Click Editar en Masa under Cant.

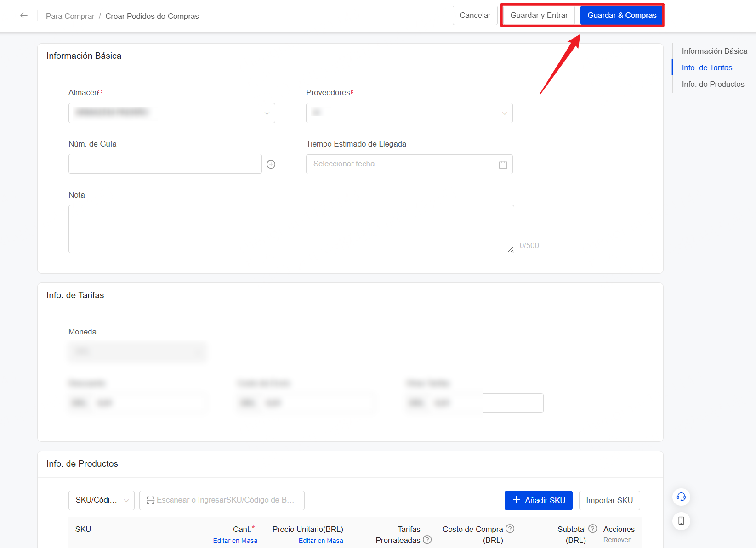[x=235, y=540]
